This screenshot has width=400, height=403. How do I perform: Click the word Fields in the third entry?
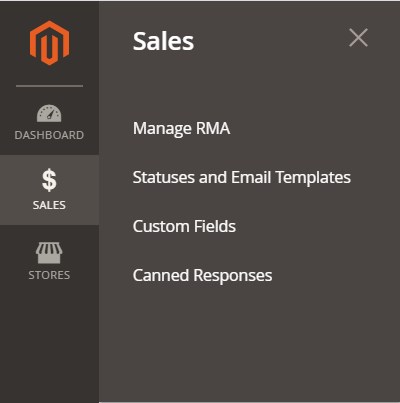[x=215, y=226]
